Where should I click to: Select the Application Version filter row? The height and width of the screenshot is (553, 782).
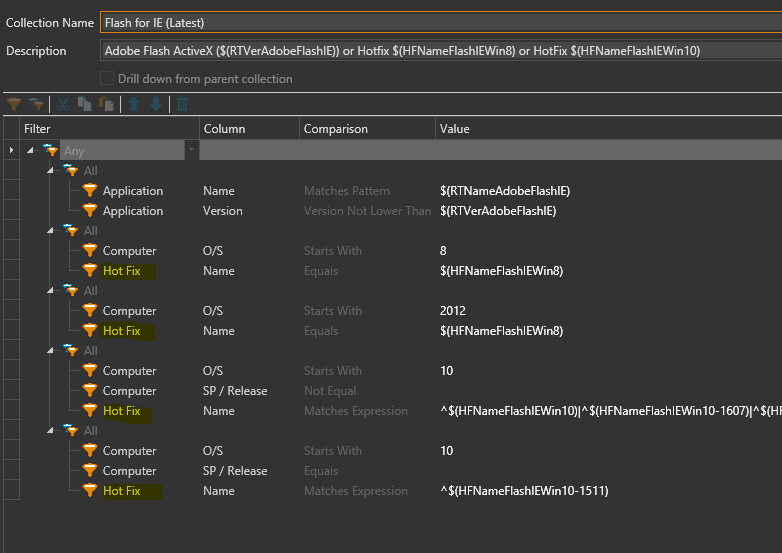pos(132,211)
